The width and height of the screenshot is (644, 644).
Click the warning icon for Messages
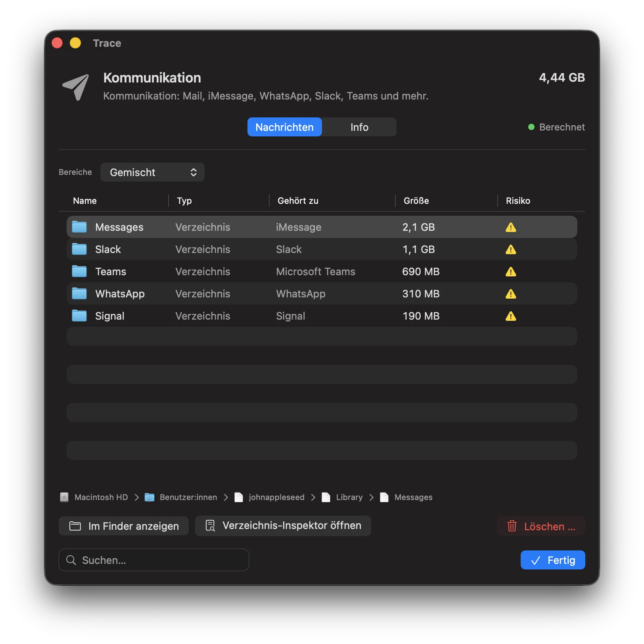(511, 227)
